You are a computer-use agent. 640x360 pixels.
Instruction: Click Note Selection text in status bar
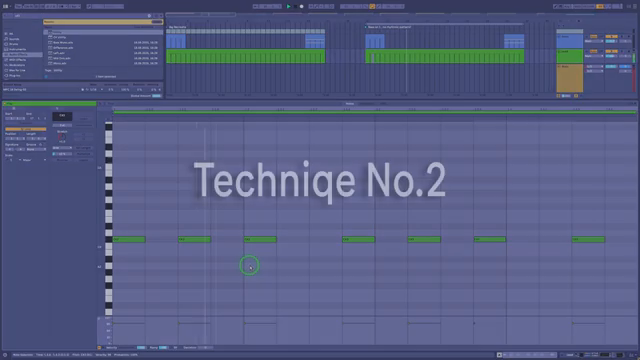[23, 355]
